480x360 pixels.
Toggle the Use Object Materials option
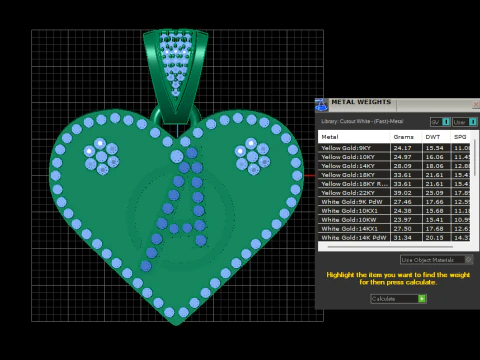(x=436, y=260)
